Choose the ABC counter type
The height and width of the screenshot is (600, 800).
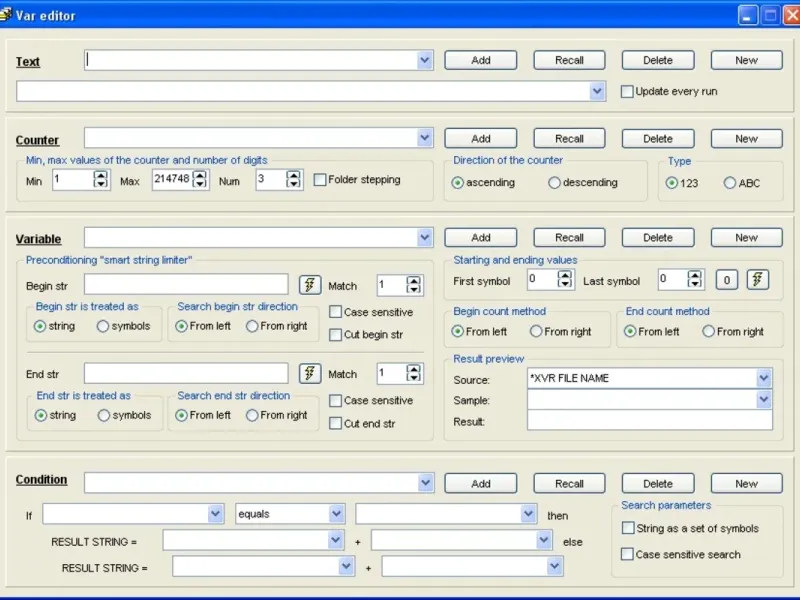pyautogui.click(x=730, y=183)
